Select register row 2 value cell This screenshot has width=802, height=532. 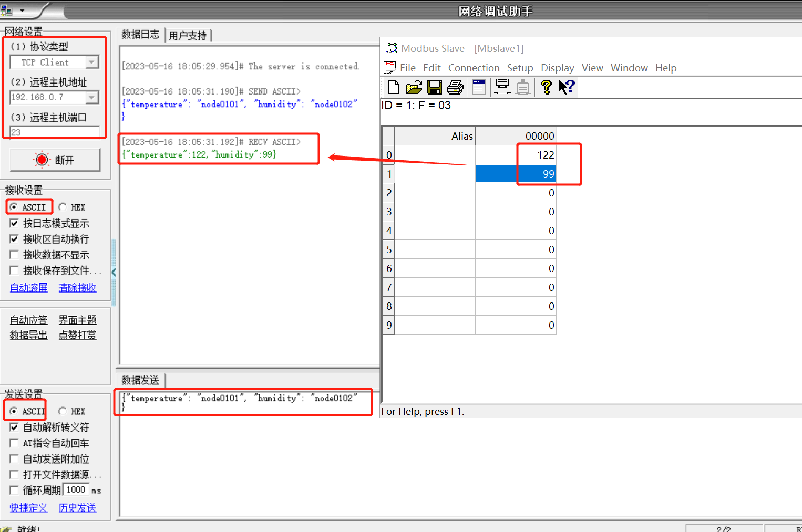[x=516, y=193]
